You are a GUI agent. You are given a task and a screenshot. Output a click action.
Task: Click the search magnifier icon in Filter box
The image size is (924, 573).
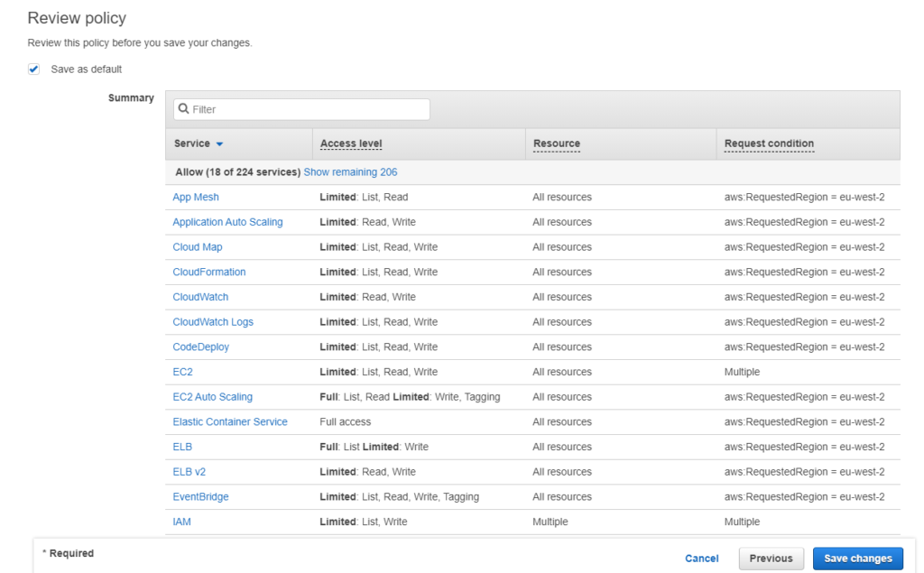(184, 109)
